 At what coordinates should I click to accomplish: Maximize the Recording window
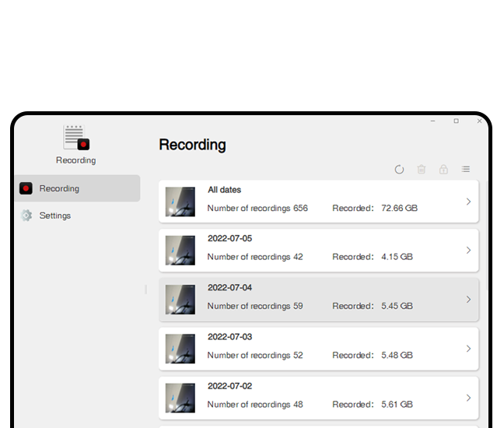456,121
